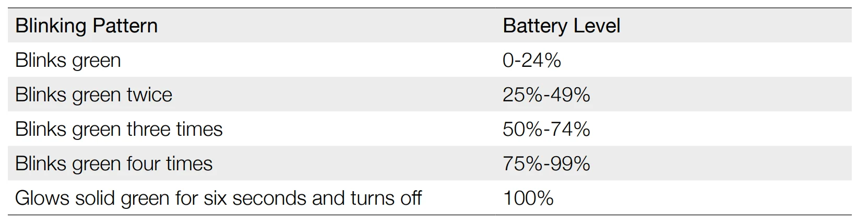Click the words "six seconds" in last row

tap(269, 198)
